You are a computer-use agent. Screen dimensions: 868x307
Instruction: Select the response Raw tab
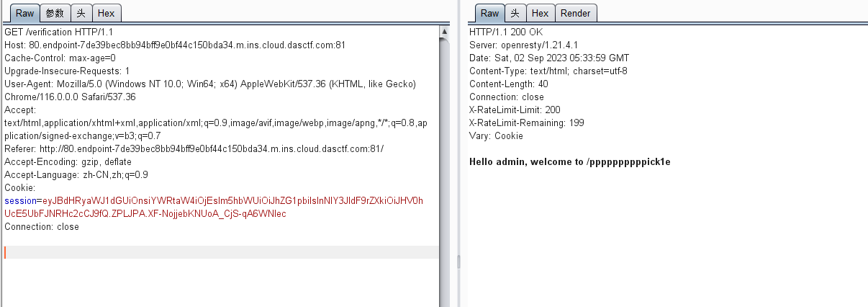(489, 13)
